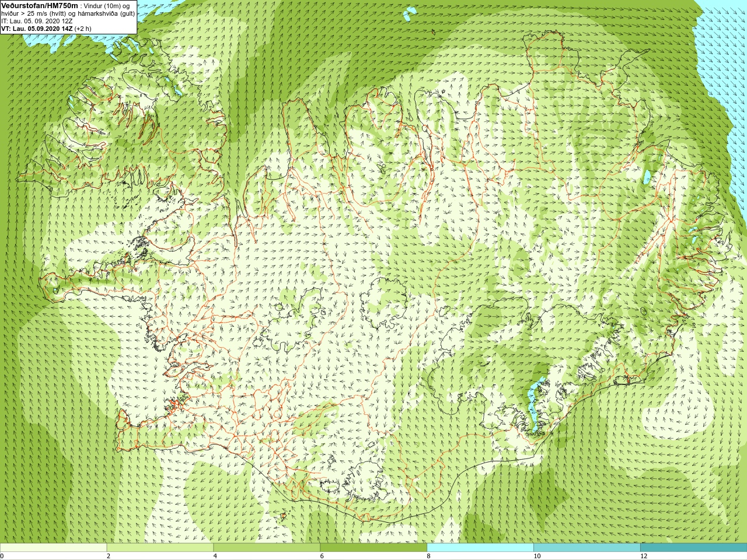Click the scale label '4'
747x560 pixels.
tap(215, 556)
